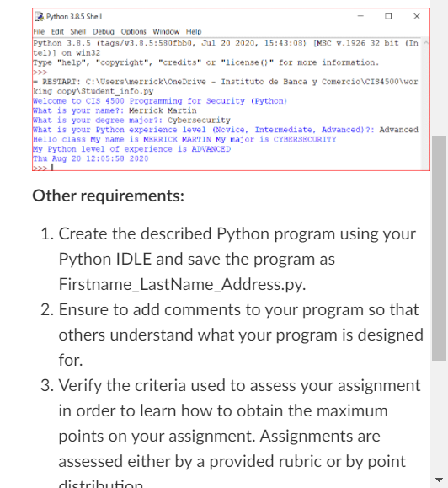Open the Debug menu
448x488 pixels.
click(104, 31)
